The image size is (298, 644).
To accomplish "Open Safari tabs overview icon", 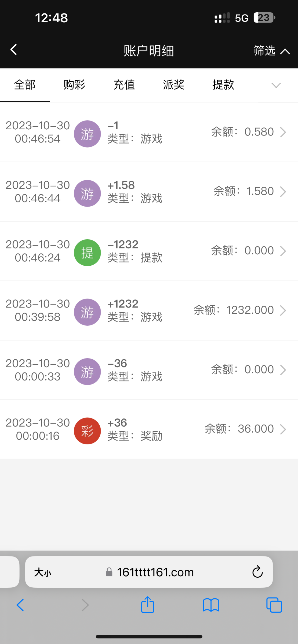I will coord(274,605).
